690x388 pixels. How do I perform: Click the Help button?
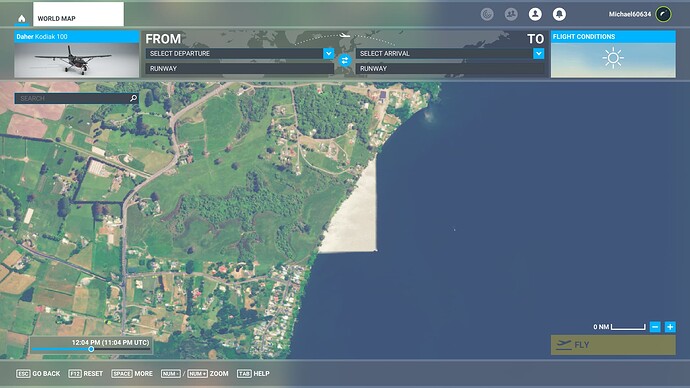pos(253,373)
